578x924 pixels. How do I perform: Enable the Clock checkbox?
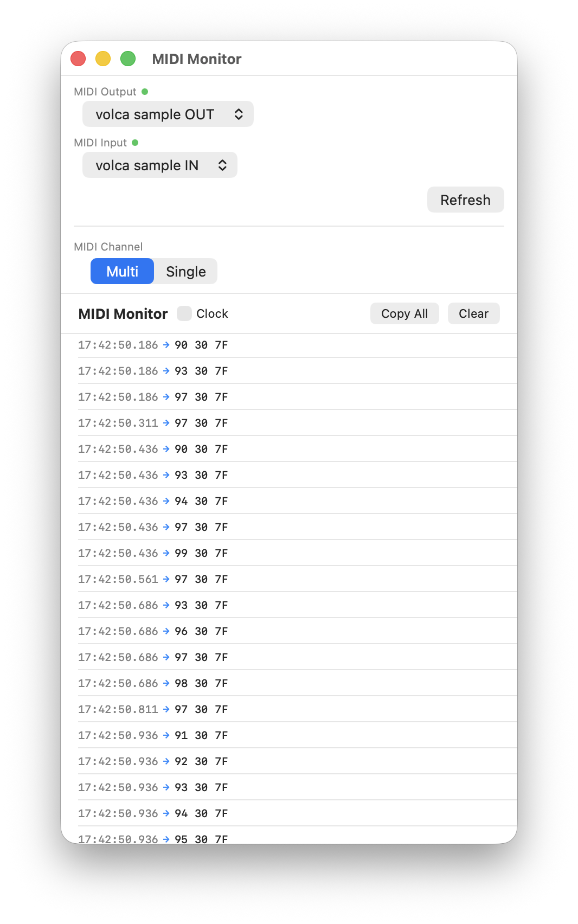coord(184,313)
